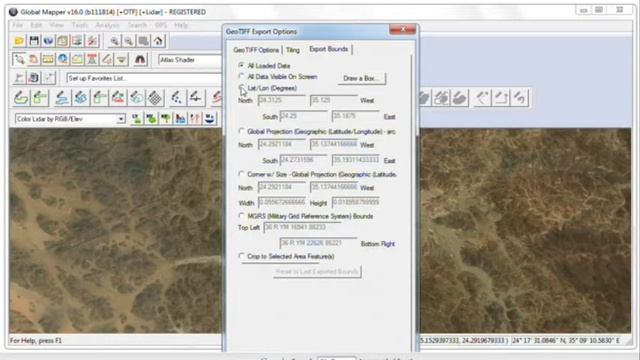640x360 pixels.
Task: Click 'For Help, press F1' status text
Action: [36, 340]
